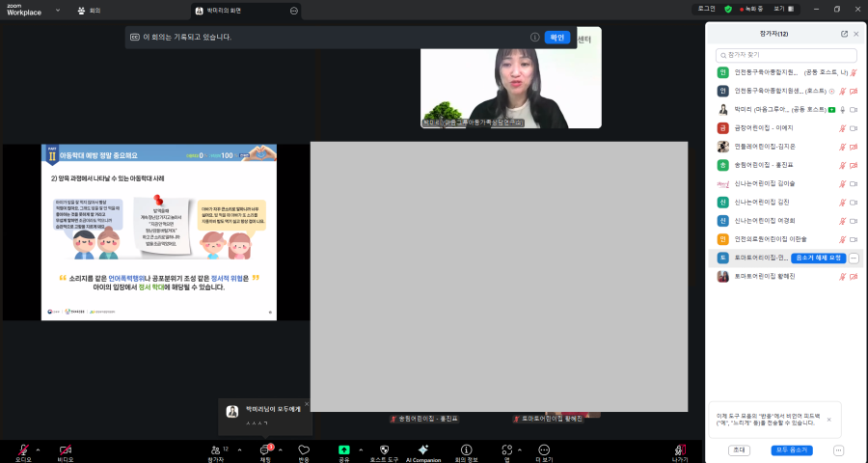Switch to the 회의 tab in title bar

(89, 10)
